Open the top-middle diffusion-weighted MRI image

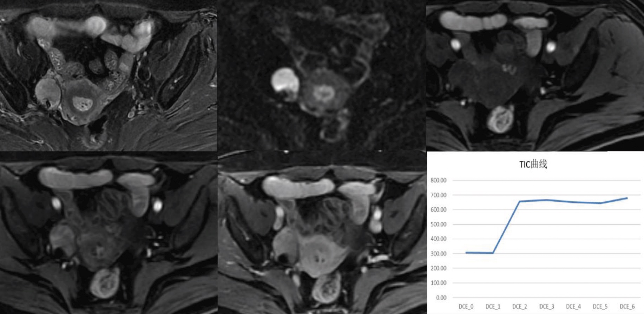click(x=321, y=75)
